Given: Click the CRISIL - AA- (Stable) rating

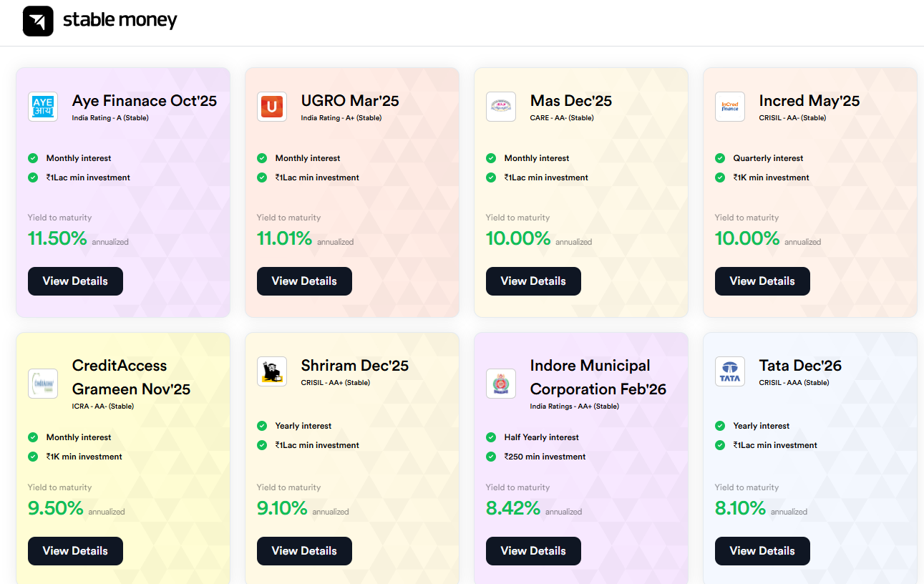Looking at the screenshot, I should coord(792,118).
